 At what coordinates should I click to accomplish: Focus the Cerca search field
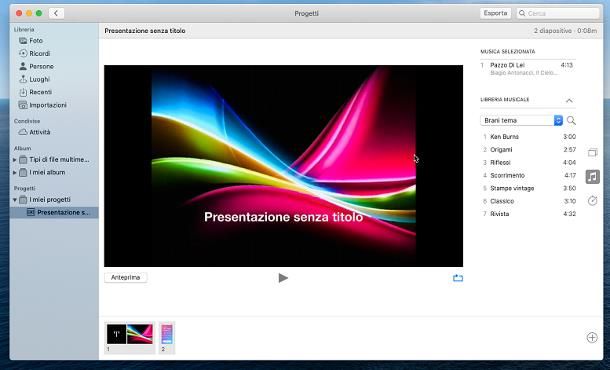pyautogui.click(x=558, y=13)
